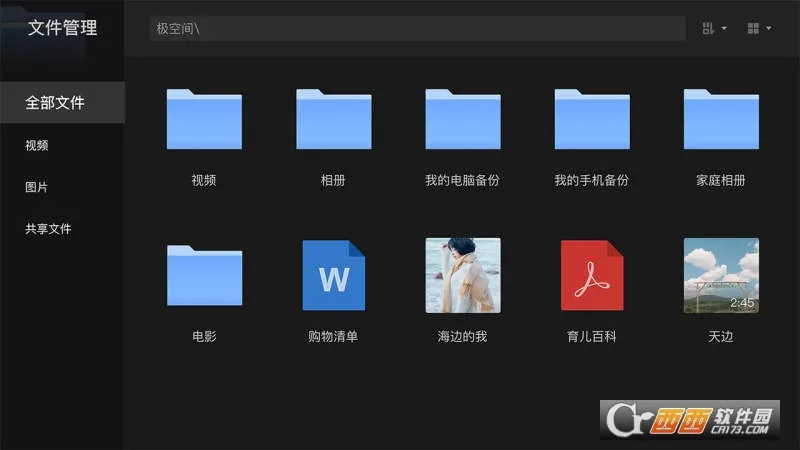Open the 我的电脑备份 folder

point(462,119)
